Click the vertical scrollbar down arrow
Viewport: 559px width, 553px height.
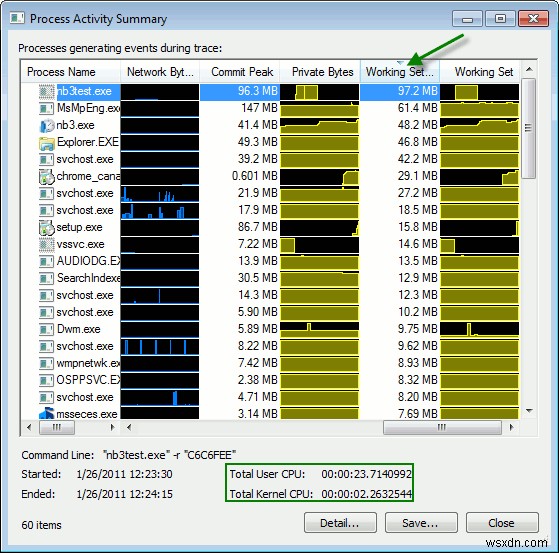coord(529,411)
